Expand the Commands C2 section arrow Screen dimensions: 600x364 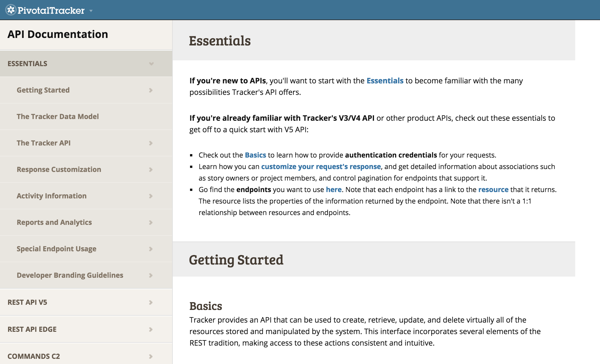click(x=151, y=357)
